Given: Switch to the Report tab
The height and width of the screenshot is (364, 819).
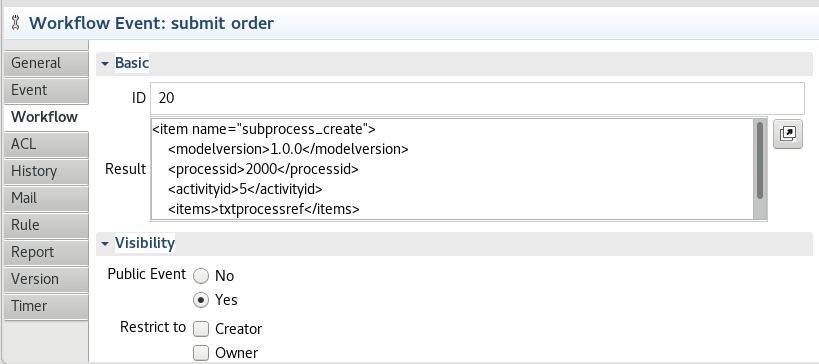Looking at the screenshot, I should point(46,252).
